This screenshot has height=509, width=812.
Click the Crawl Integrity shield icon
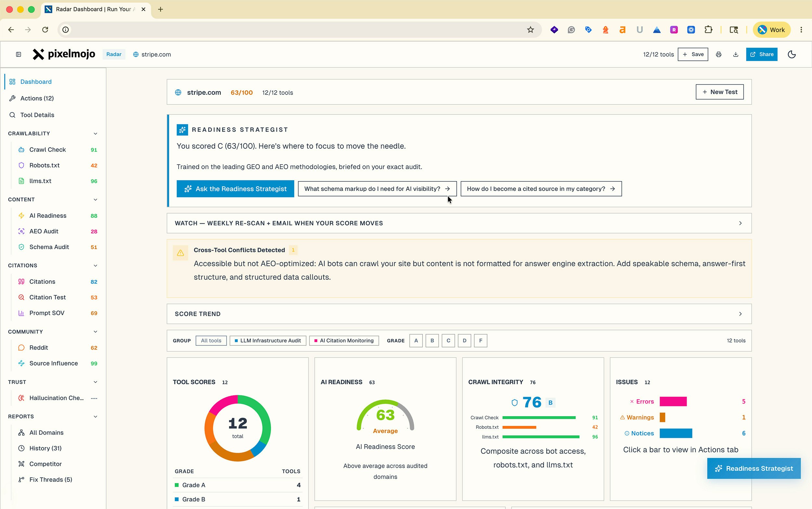pos(514,403)
